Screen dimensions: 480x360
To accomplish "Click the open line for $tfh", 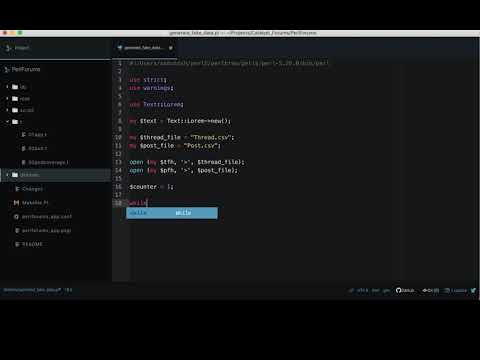I will click(187, 162).
